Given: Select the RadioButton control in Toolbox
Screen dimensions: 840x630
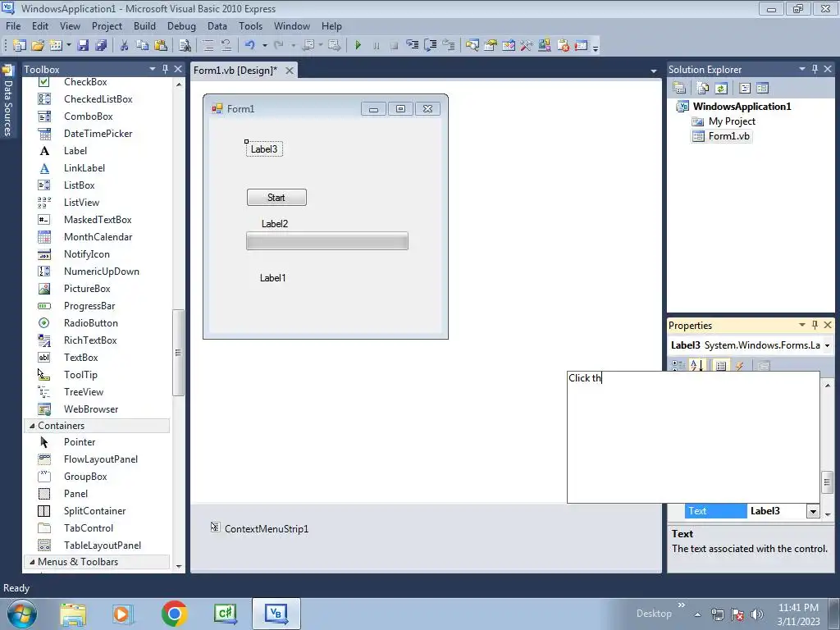Looking at the screenshot, I should (90, 323).
